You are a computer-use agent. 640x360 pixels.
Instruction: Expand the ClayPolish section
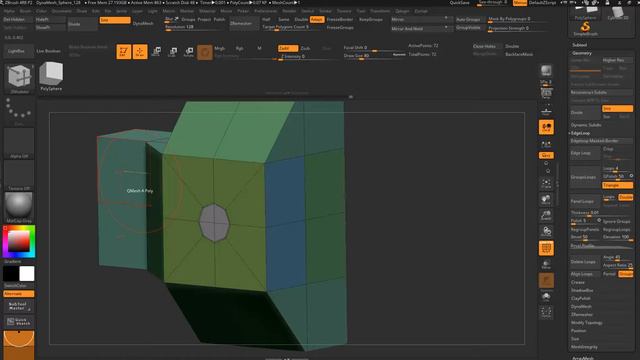coord(580,298)
